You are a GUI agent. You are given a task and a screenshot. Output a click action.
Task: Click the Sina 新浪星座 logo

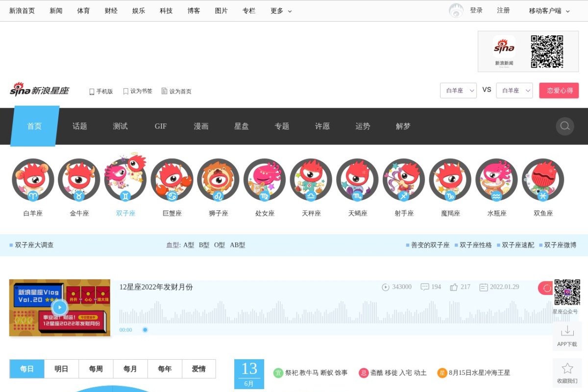pos(40,90)
